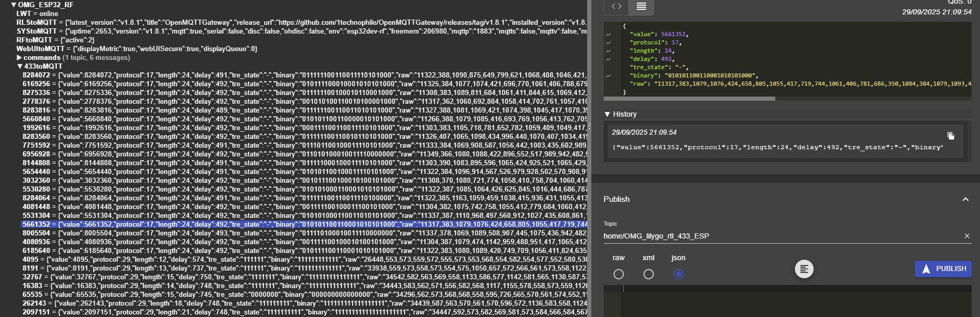
Task: Expand the commands topic node
Action: click(20, 58)
